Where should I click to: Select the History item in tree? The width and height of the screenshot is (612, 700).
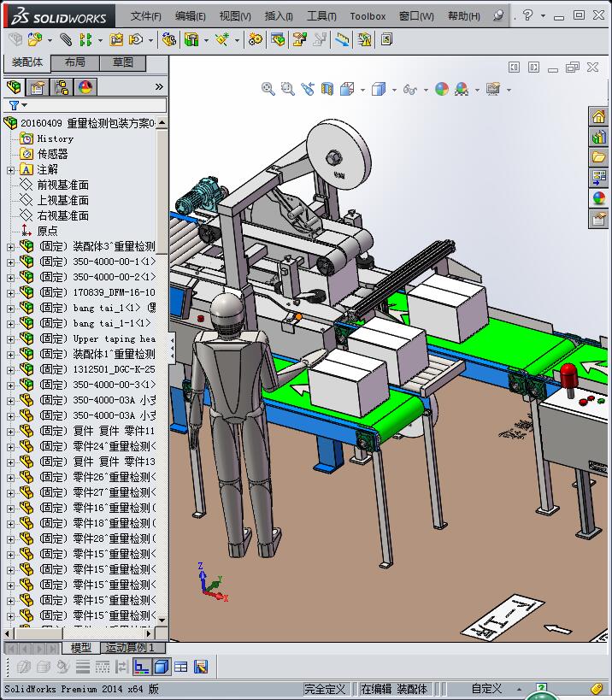[x=56, y=138]
